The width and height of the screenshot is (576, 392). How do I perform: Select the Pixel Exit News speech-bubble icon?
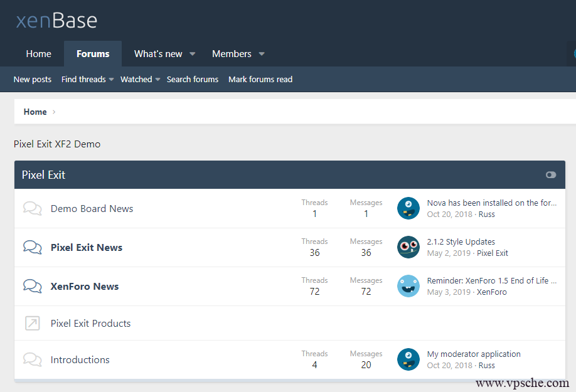click(32, 247)
